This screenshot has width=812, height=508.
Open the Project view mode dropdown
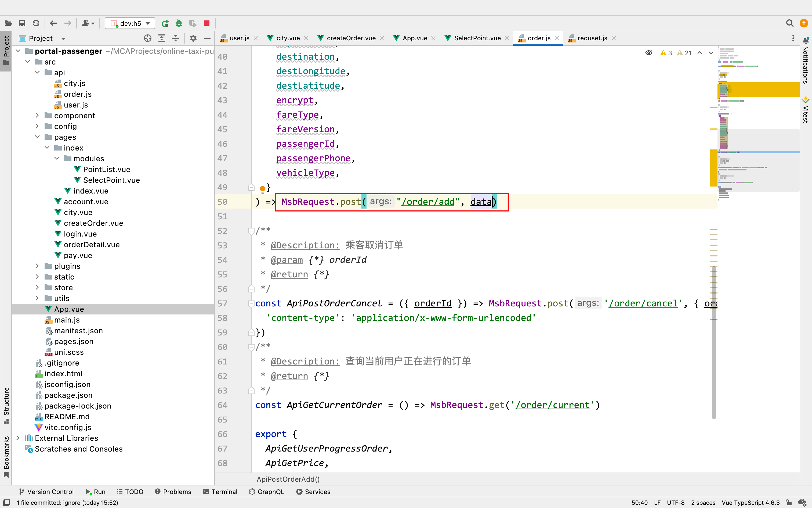coord(63,39)
